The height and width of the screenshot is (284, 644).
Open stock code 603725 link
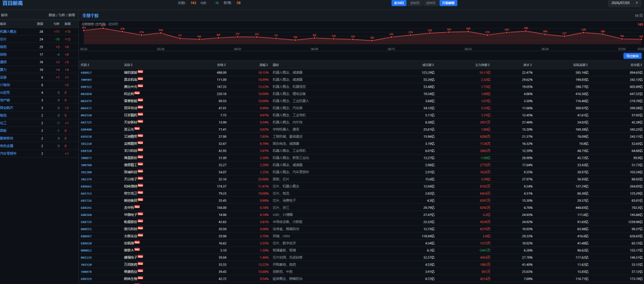point(86,122)
